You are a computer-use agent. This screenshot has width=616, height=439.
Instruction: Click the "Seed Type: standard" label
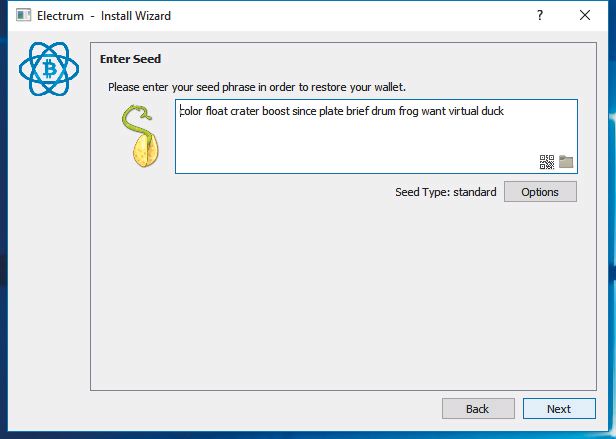pos(446,192)
